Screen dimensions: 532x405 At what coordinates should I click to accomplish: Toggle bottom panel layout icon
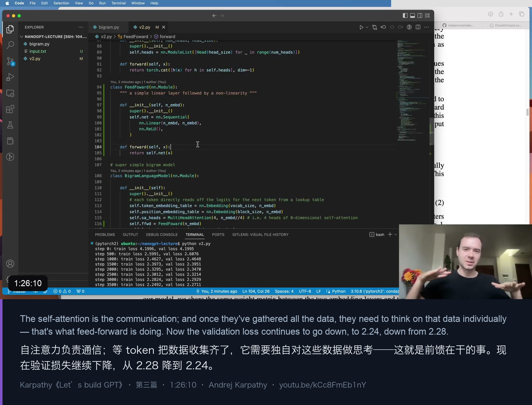click(413, 16)
